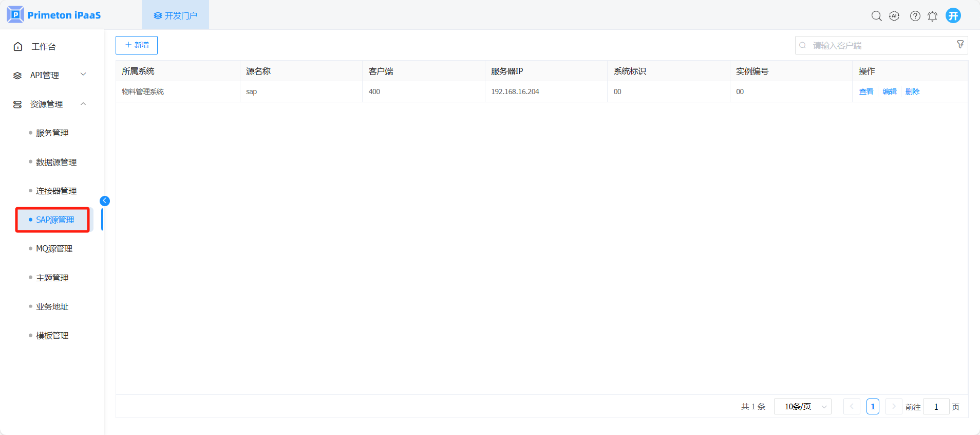980x435 pixels.
Task: Click the Primeton iPaaS logo
Action: 54,15
